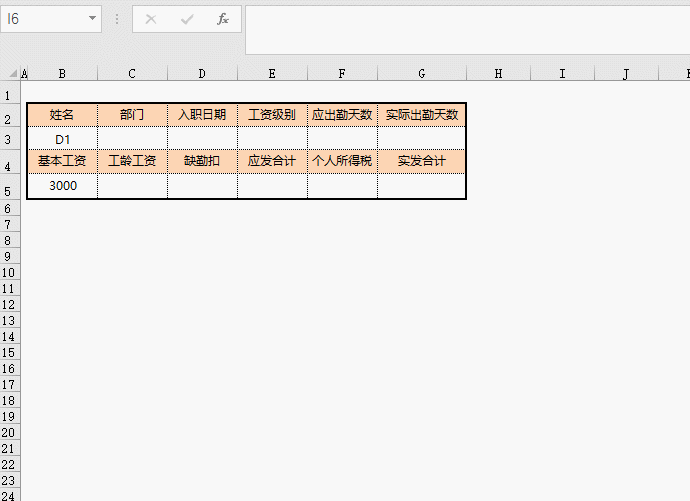Select empty cell under 缺勤扣

pyautogui.click(x=202, y=186)
